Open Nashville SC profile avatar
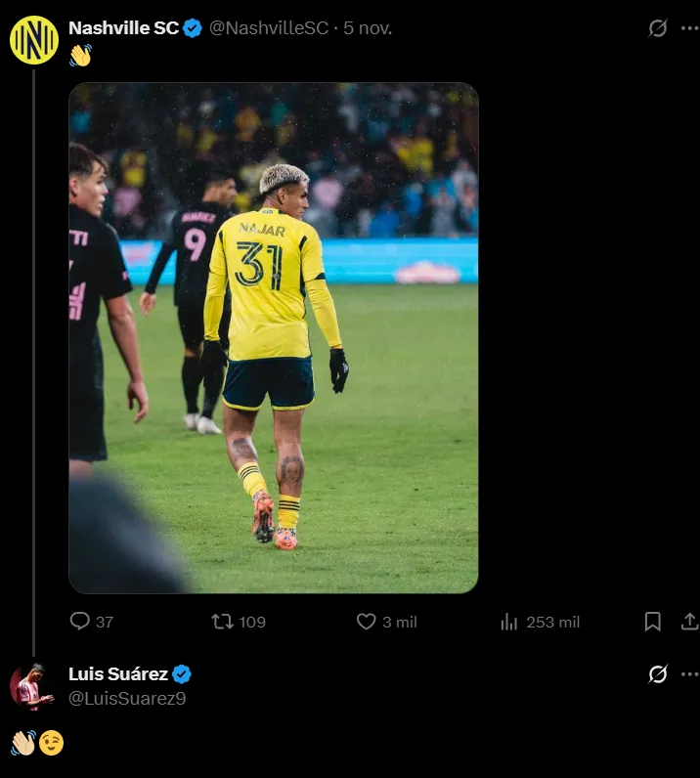Screen dimensions: 700x778 click(x=34, y=40)
